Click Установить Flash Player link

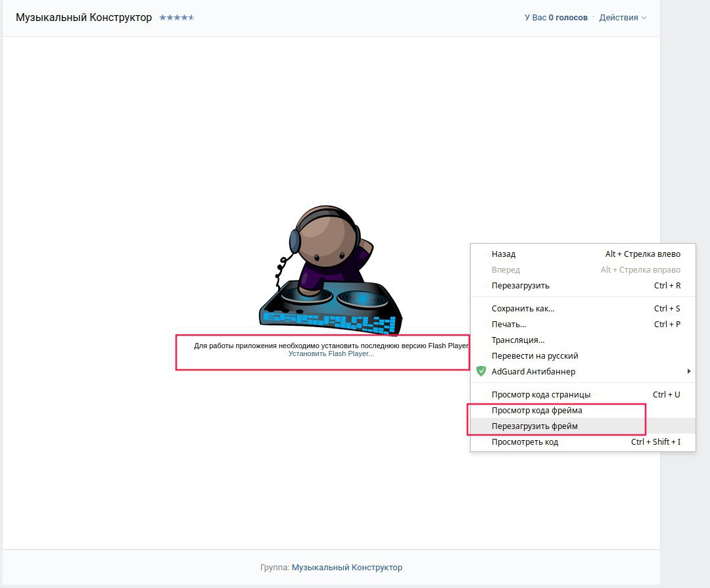click(331, 354)
